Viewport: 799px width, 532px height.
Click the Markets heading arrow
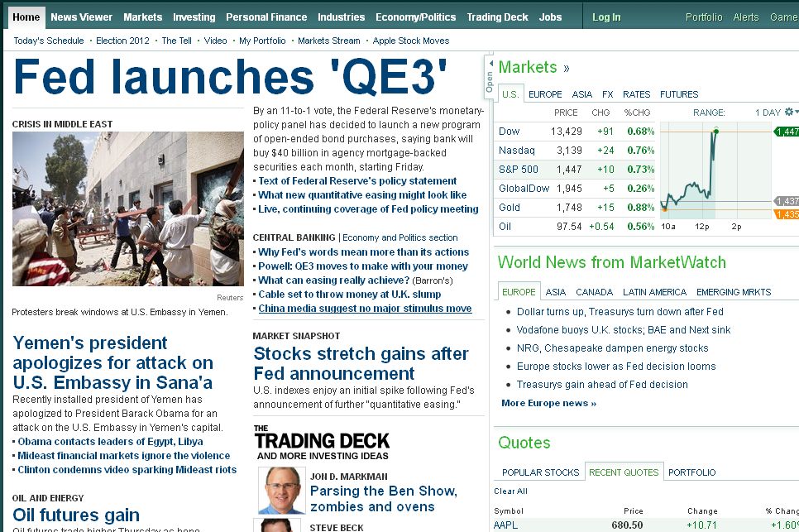click(566, 68)
